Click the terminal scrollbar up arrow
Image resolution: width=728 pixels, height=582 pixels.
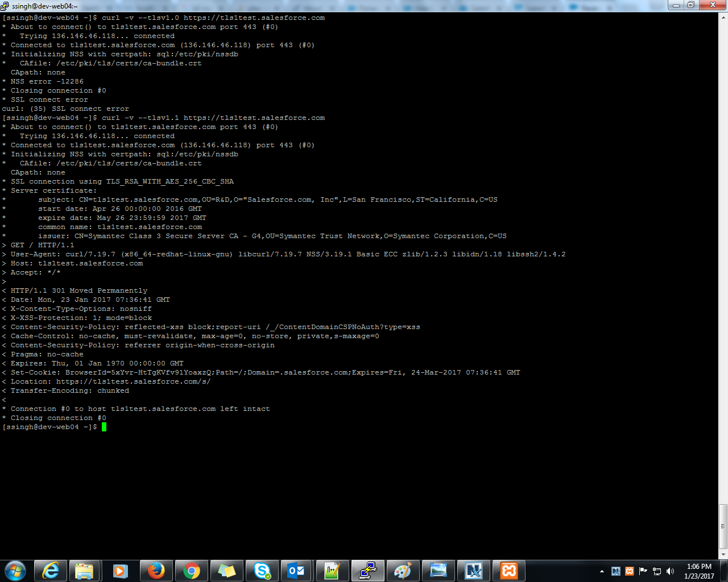(x=723, y=17)
